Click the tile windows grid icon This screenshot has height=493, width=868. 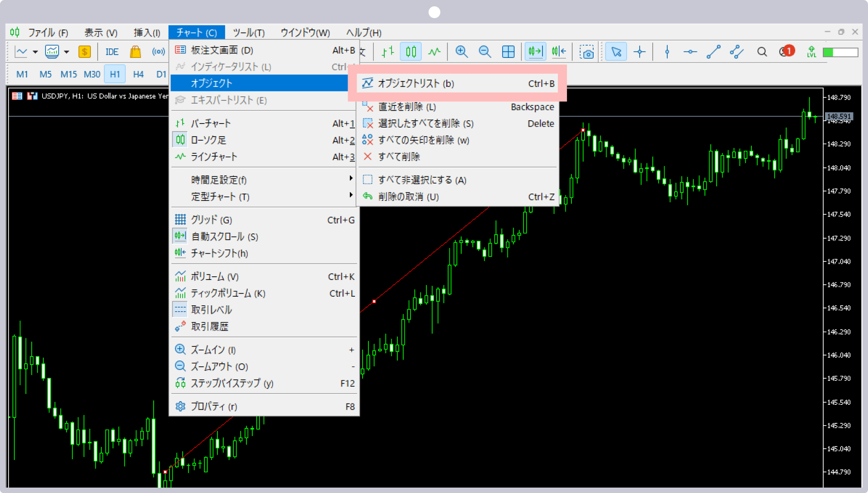508,52
